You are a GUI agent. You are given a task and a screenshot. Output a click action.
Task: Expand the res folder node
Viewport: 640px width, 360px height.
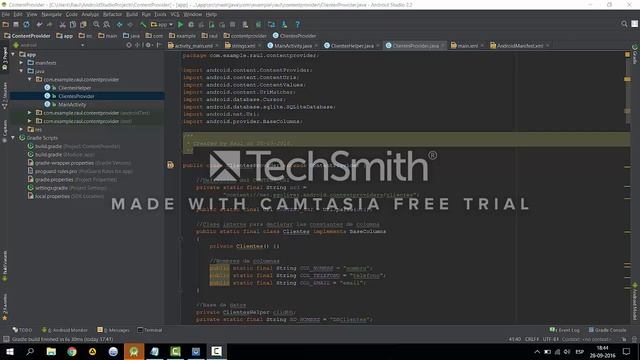pyautogui.click(x=21, y=129)
